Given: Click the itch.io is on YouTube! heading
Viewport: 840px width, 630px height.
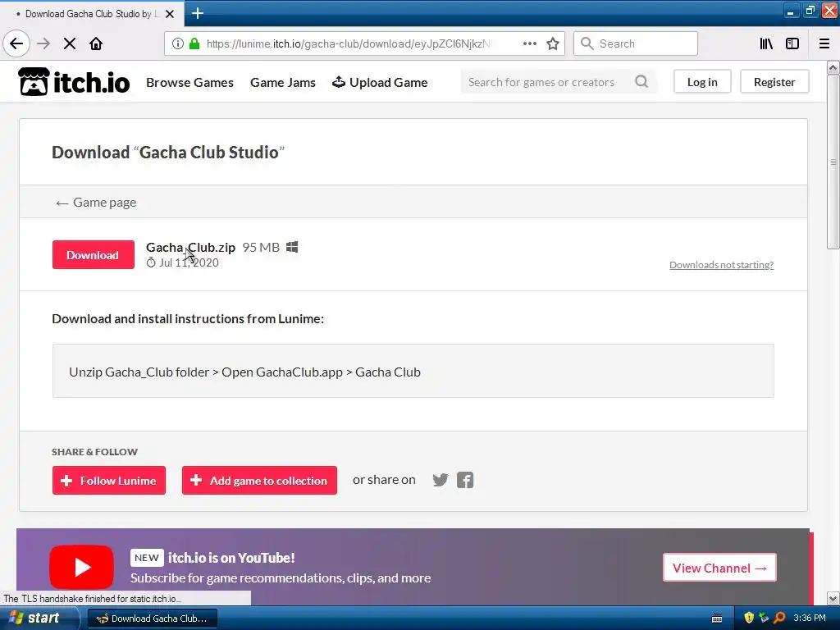Looking at the screenshot, I should 231,558.
